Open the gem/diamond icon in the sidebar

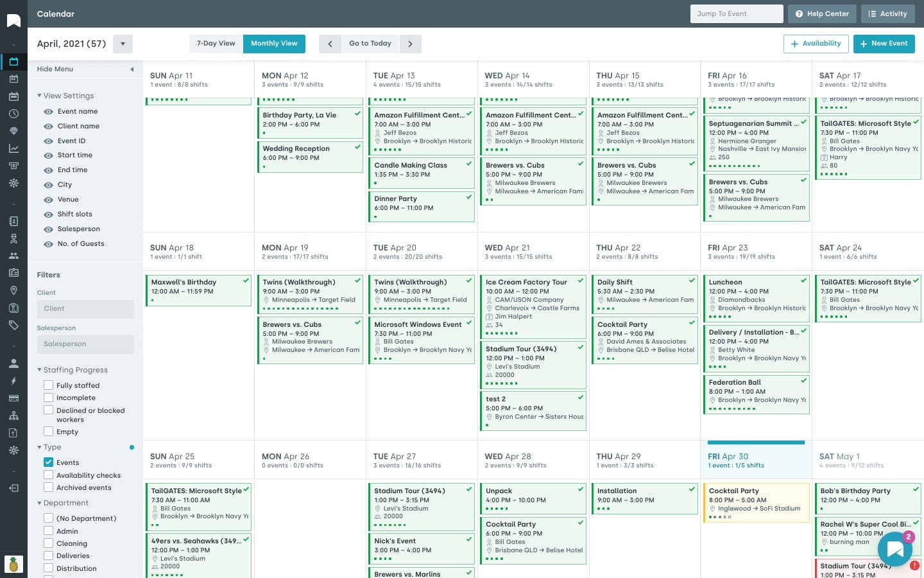click(x=13, y=130)
